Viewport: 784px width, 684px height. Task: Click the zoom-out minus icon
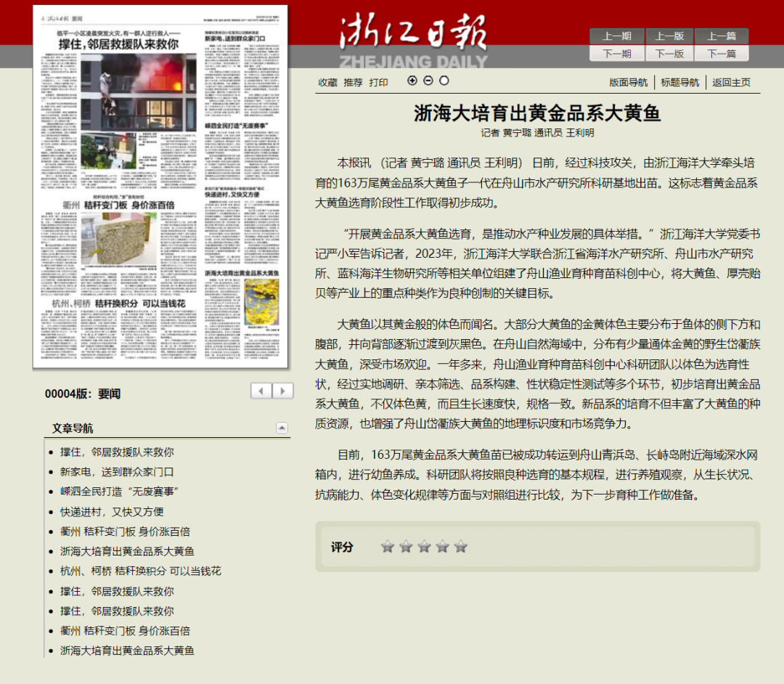tap(428, 81)
